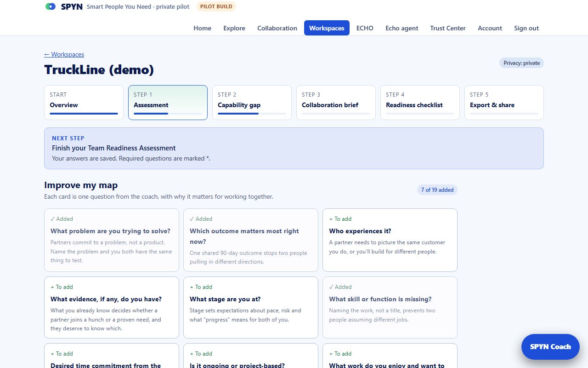Open Step 5 Export & share

504,103
